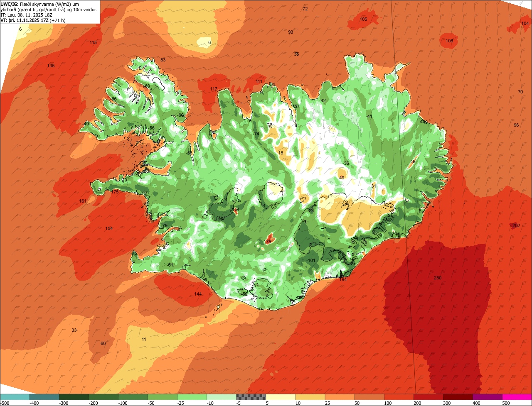The width and height of the screenshot is (532, 406).
Task: Click the legend label -25
Action: coord(181,403)
